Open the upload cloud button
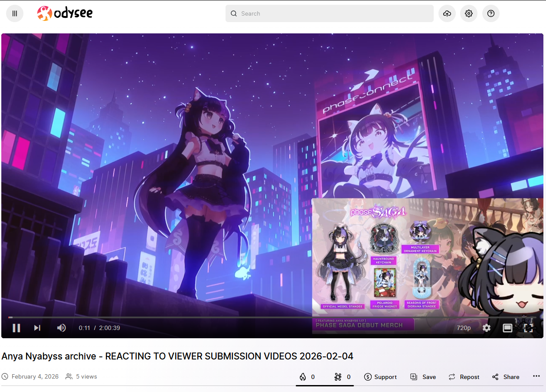546x392 pixels. [447, 13]
